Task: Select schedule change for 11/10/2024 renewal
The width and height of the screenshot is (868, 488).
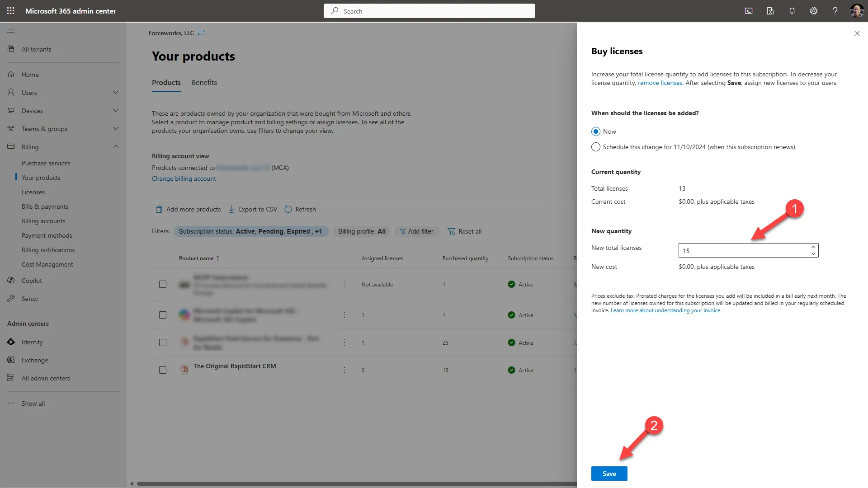Action: click(x=595, y=146)
